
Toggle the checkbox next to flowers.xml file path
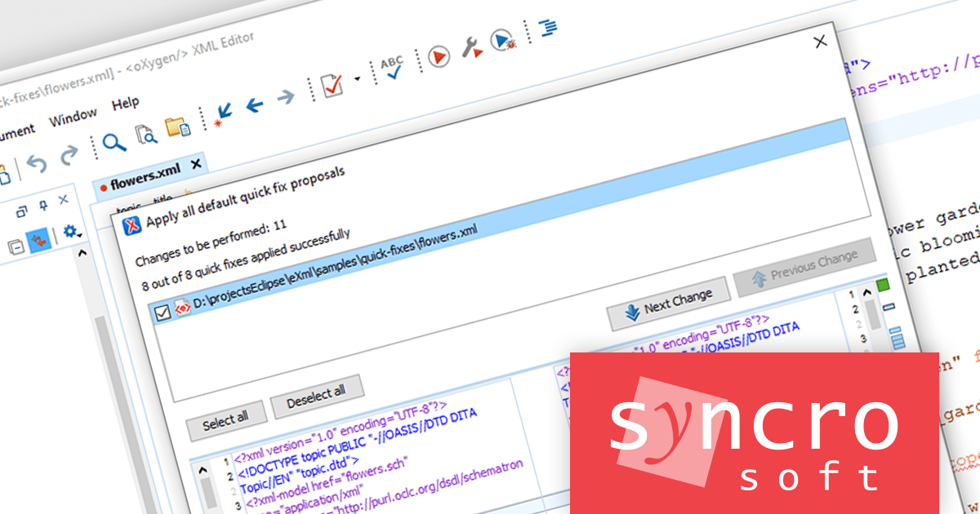161,311
